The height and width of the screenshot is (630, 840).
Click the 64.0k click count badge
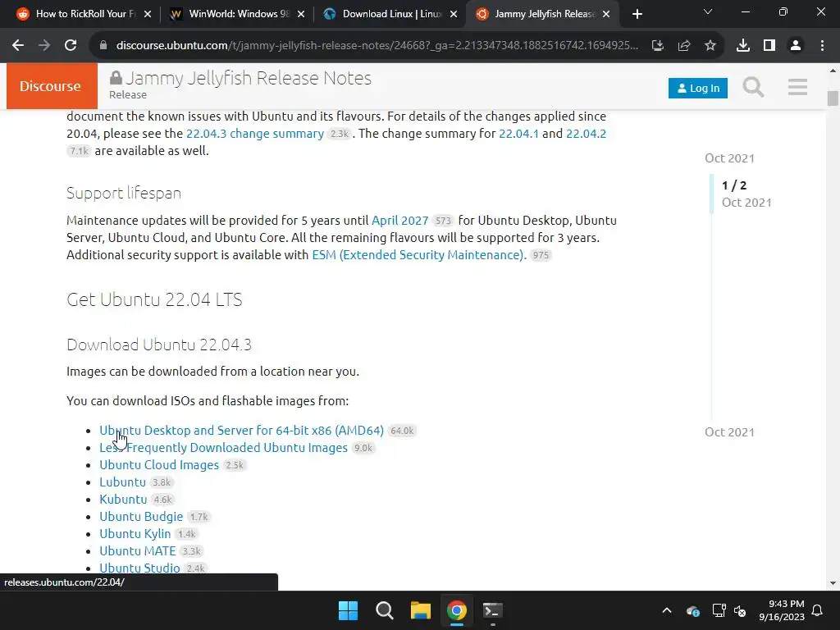(402, 431)
